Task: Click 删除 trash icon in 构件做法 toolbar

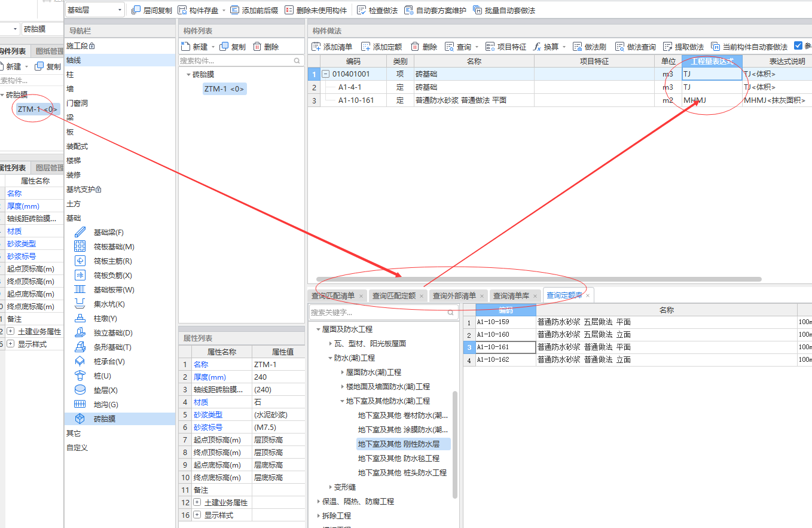Action: click(415, 47)
